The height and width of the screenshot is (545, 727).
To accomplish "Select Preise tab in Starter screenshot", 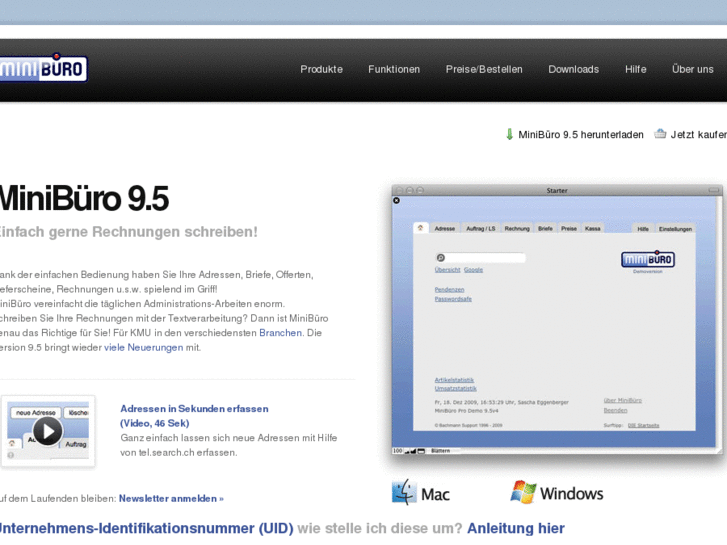I will tap(569, 228).
